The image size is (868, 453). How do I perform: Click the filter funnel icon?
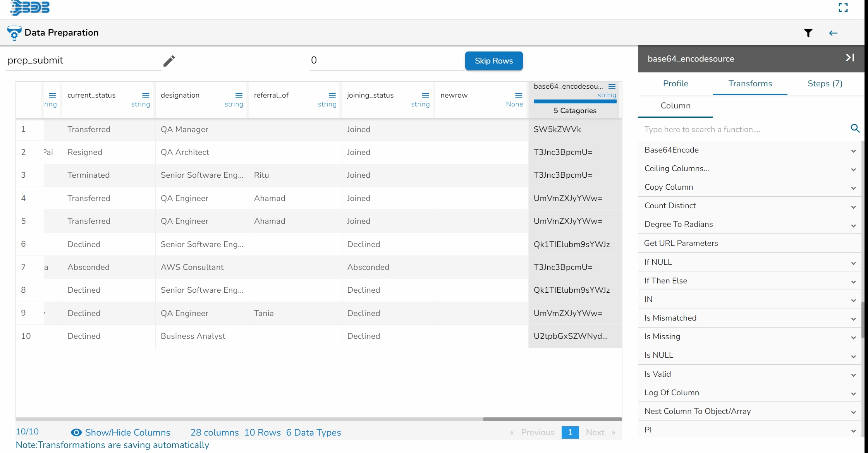(x=808, y=33)
